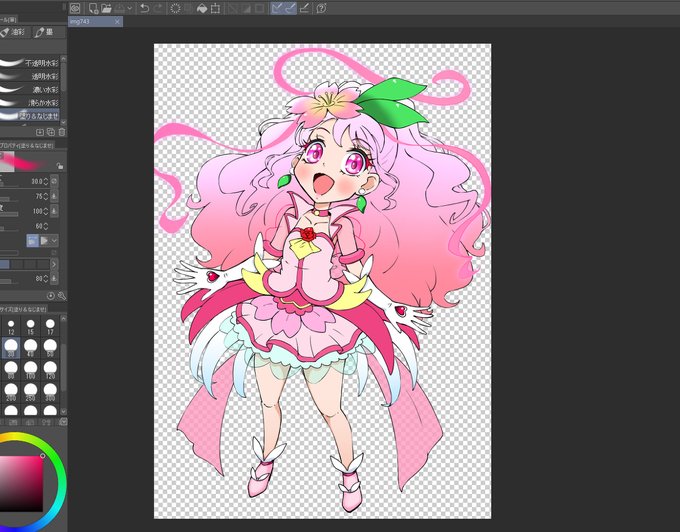Open Clip Studio support help icon
680x532 pixels.
[321, 8]
